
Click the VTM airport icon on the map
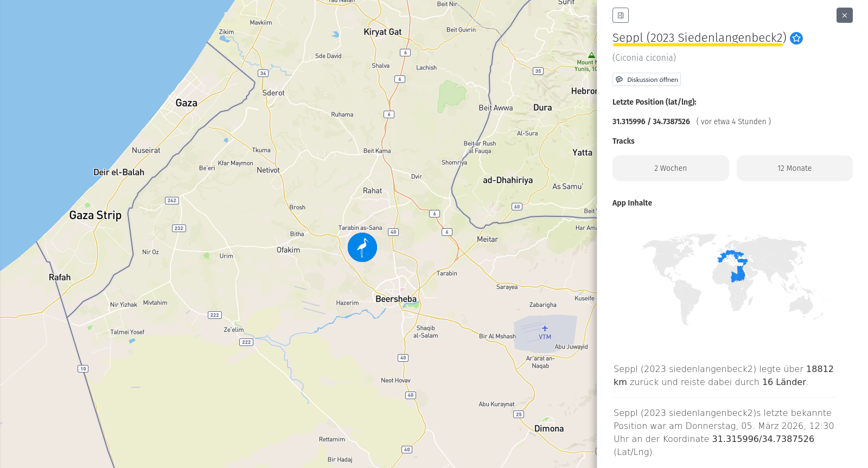point(545,328)
